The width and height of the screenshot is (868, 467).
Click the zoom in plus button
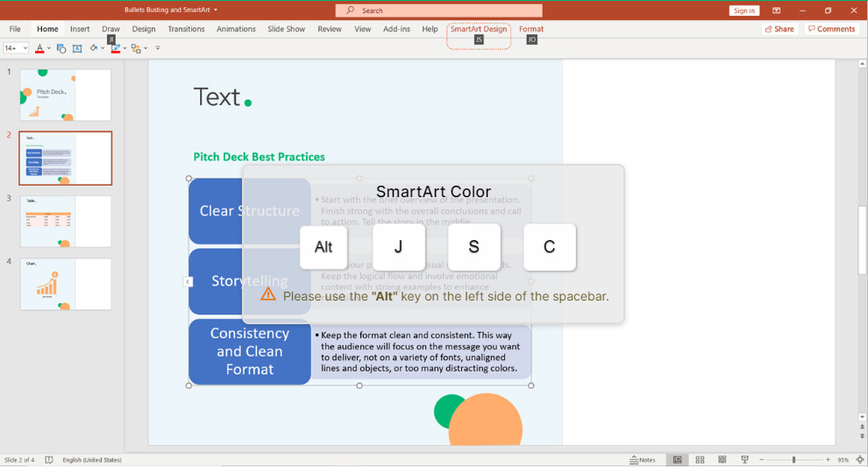tap(829, 460)
